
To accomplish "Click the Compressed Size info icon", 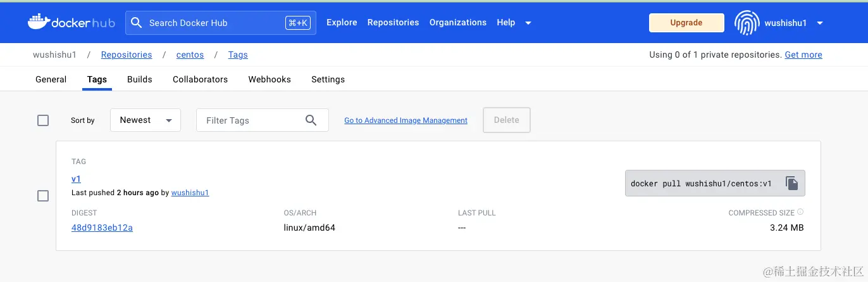I will point(800,212).
